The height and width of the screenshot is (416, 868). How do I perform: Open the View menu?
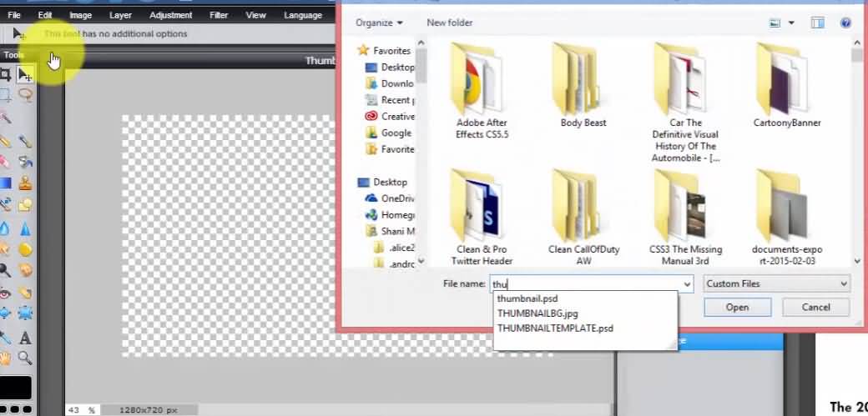pos(255,15)
